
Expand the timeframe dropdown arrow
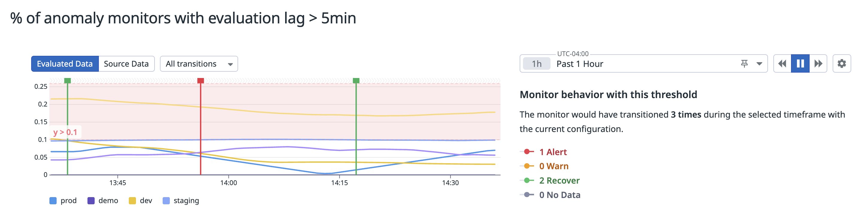coord(759,64)
